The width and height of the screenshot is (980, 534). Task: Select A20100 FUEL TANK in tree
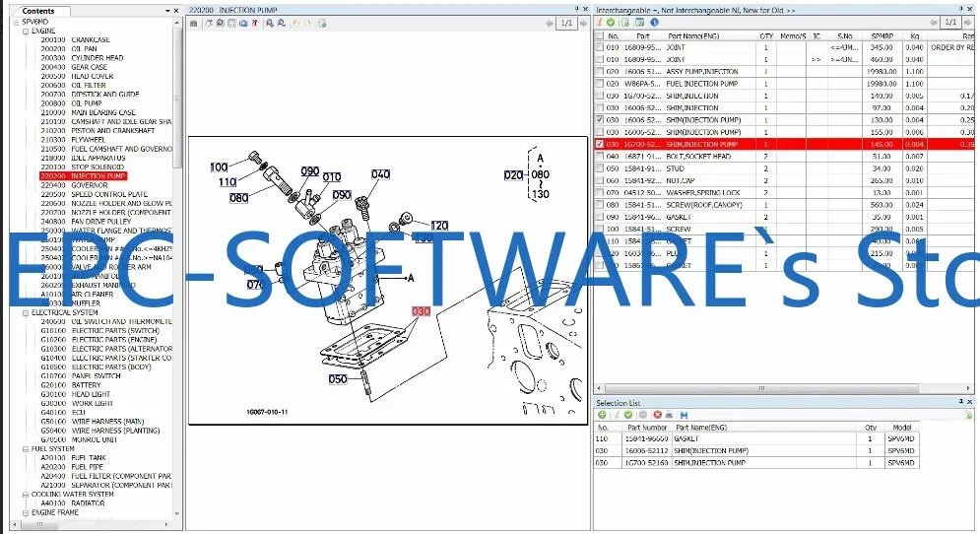pyautogui.click(x=73, y=458)
